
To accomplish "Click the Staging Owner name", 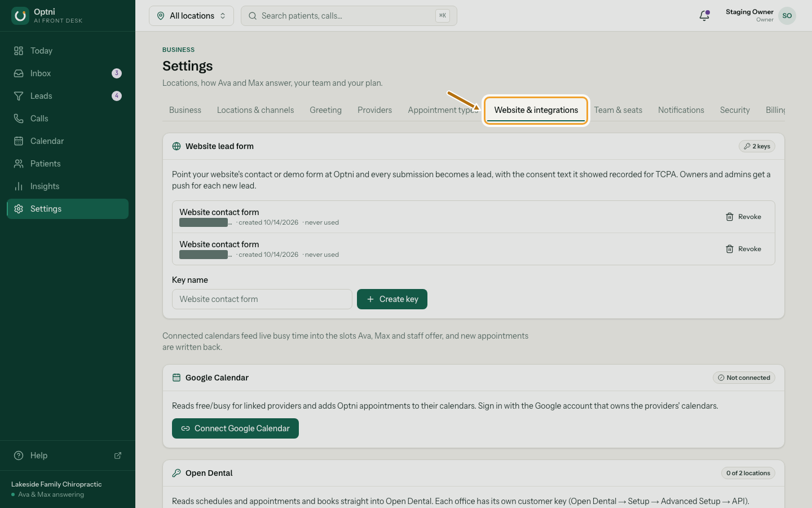I will (749, 12).
